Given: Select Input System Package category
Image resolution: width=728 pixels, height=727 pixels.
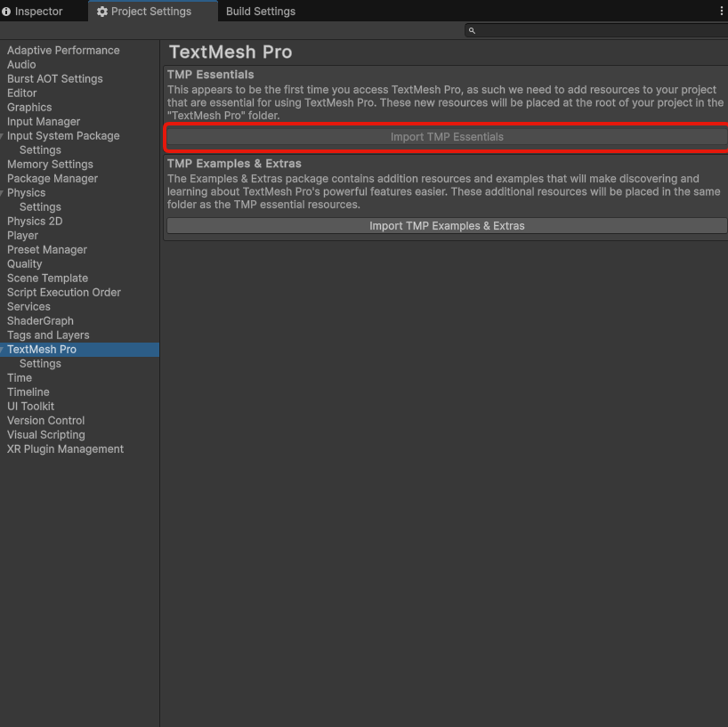Looking at the screenshot, I should (x=63, y=136).
